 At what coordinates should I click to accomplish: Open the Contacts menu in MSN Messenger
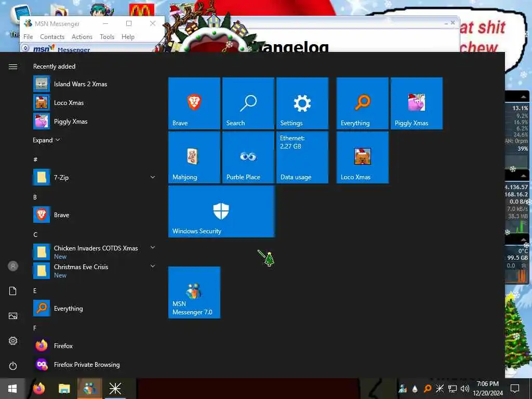[x=52, y=37]
